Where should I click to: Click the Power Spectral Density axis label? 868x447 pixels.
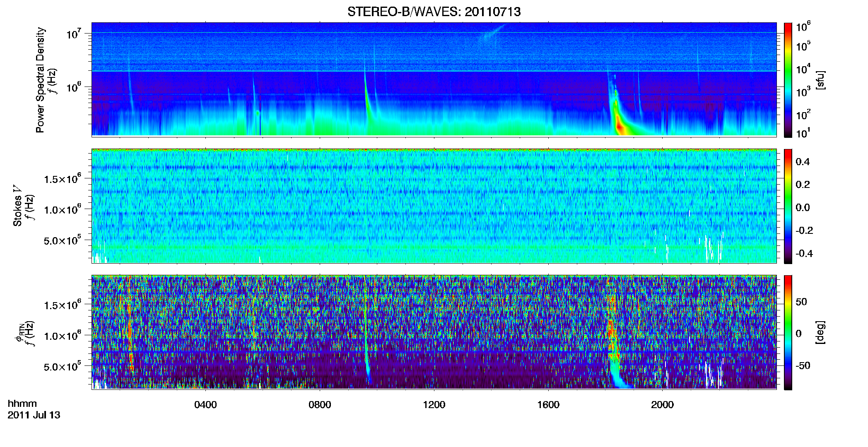(x=40, y=80)
